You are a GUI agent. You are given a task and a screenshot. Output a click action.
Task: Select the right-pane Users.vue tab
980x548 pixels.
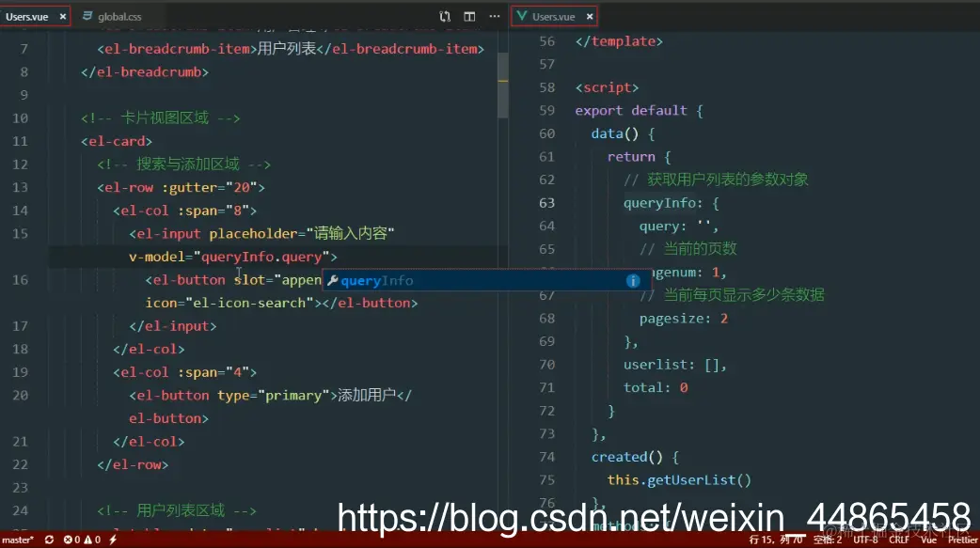coord(553,17)
